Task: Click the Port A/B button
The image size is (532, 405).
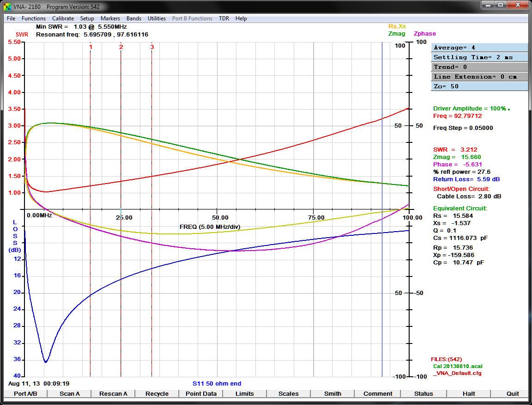Action: pos(25,394)
